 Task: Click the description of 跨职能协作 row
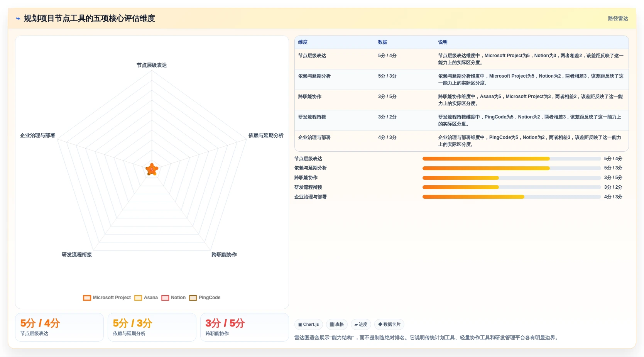[x=531, y=100]
